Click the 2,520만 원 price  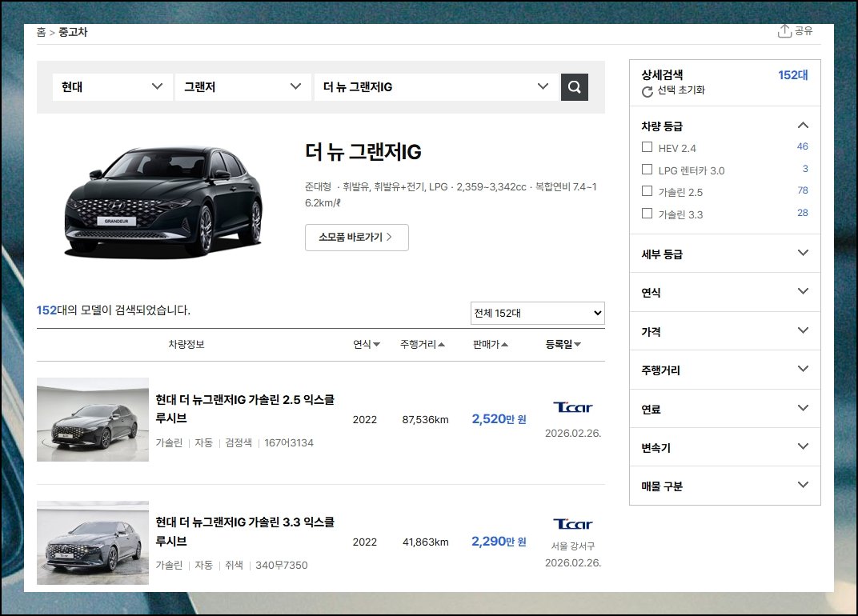tap(499, 419)
